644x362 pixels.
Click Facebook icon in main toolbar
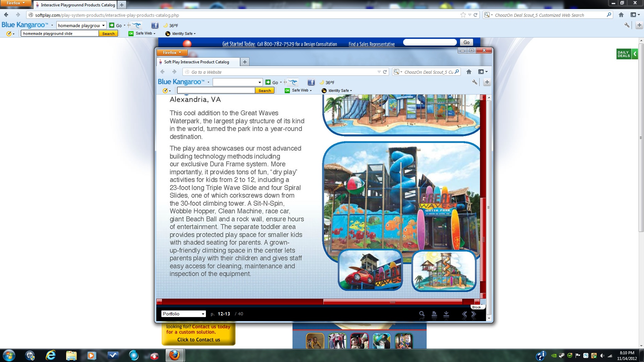(x=155, y=25)
